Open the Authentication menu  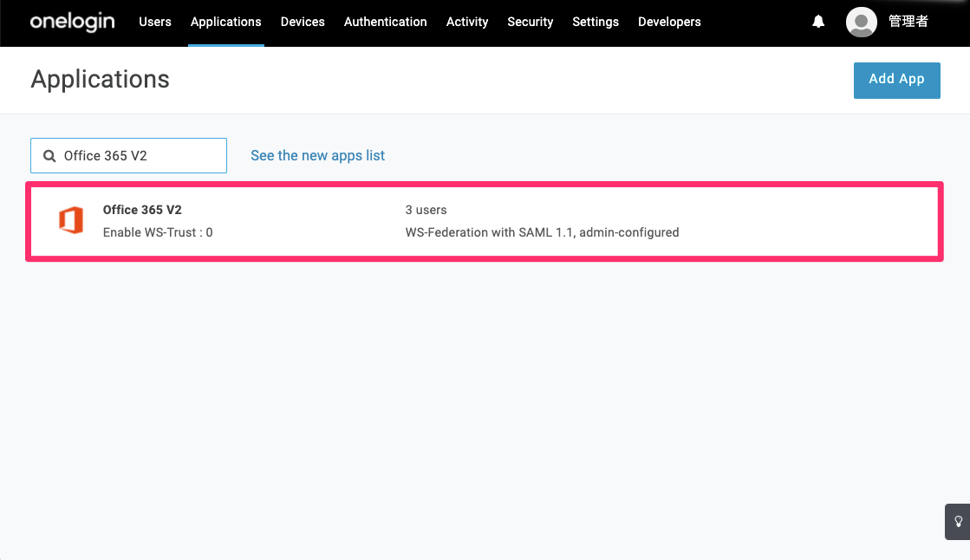click(x=386, y=22)
